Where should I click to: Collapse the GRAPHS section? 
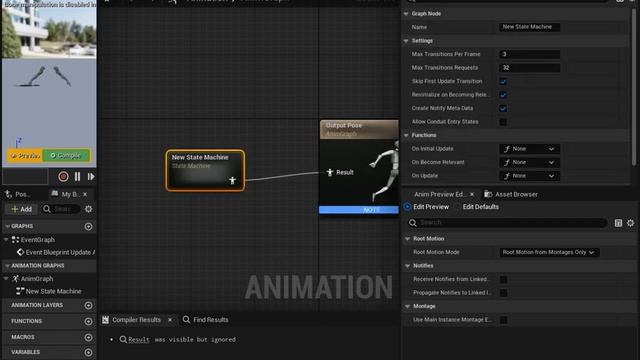[x=7, y=226]
